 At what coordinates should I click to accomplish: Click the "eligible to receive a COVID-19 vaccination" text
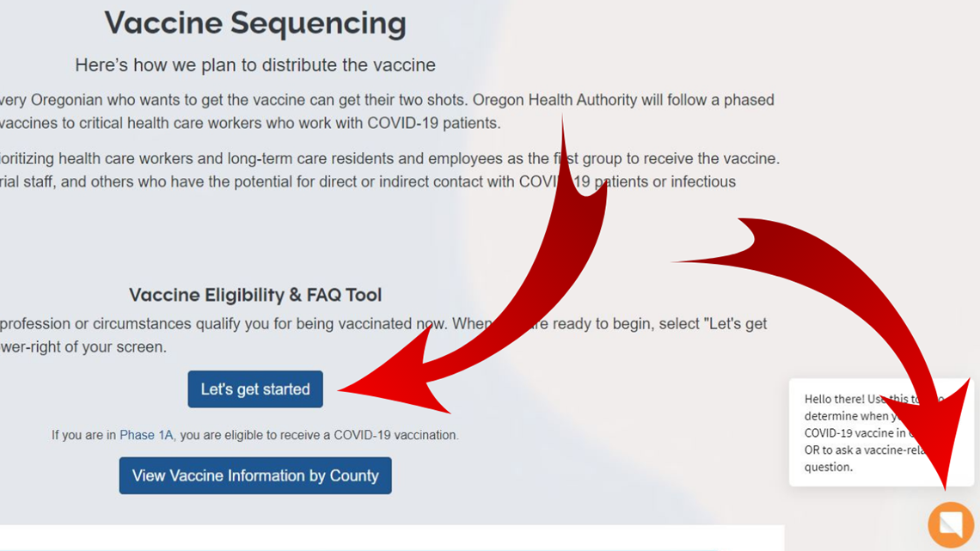click(319, 435)
